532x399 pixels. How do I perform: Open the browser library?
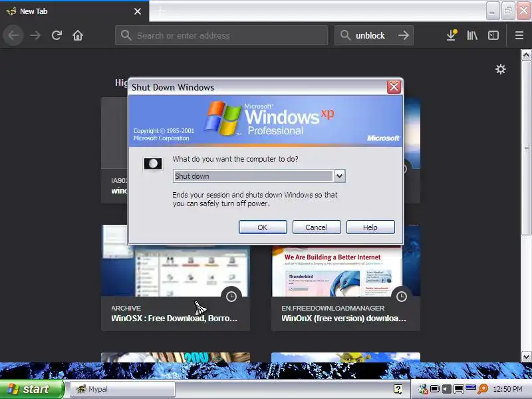click(472, 35)
